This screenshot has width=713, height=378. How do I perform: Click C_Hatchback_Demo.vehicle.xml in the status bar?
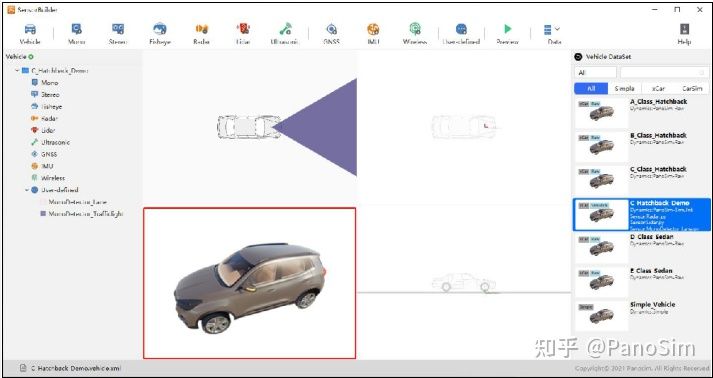pos(76,368)
